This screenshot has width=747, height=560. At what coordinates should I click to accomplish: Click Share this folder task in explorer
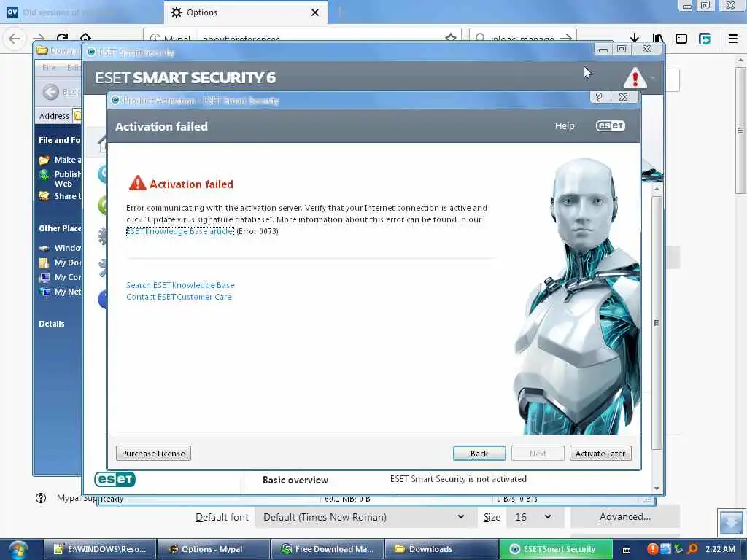coord(61,195)
